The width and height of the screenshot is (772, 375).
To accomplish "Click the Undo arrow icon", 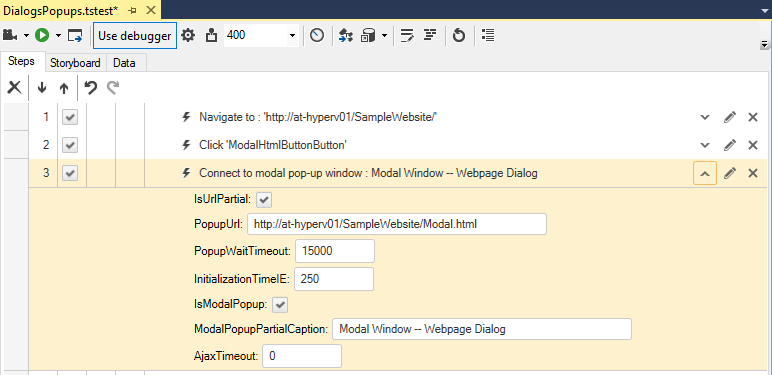I will coord(91,88).
